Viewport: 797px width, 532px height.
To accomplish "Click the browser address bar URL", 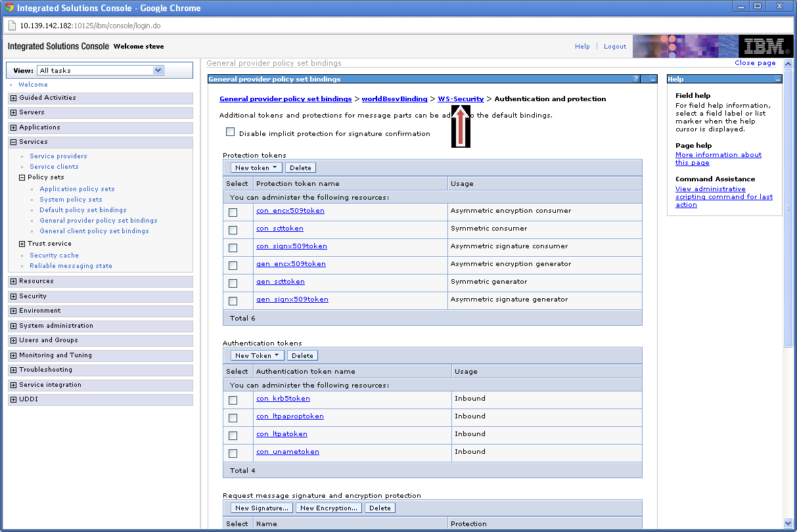I will pos(90,26).
